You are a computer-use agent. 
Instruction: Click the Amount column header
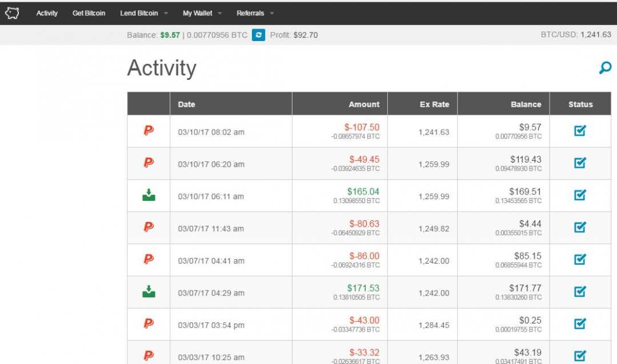click(364, 104)
